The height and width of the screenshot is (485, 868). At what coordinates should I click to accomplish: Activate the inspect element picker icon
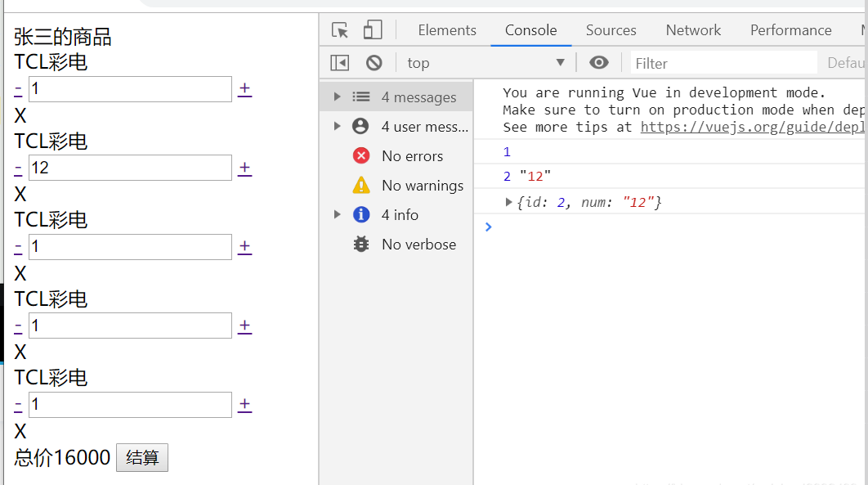(x=340, y=30)
